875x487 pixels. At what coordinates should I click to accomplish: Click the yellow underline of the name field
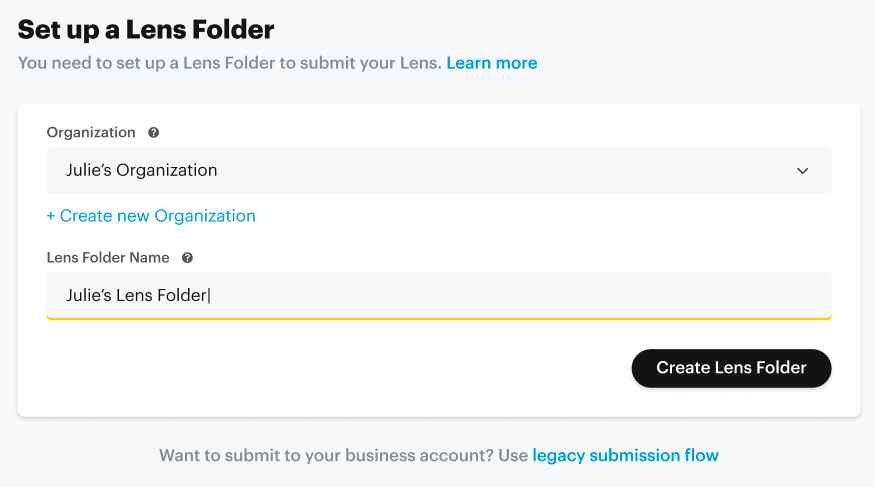[438, 318]
